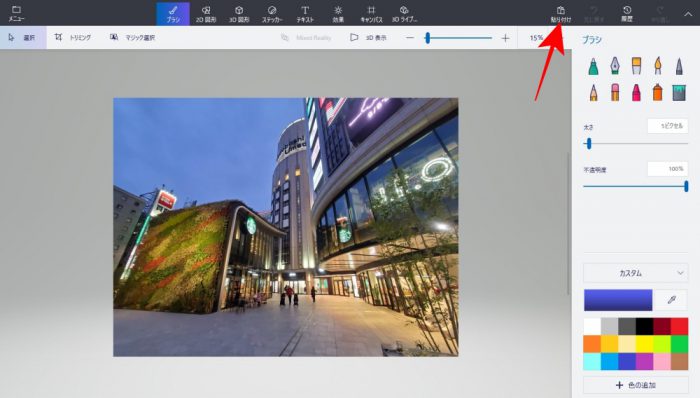Select the calligraphy pen brush

tap(615, 66)
